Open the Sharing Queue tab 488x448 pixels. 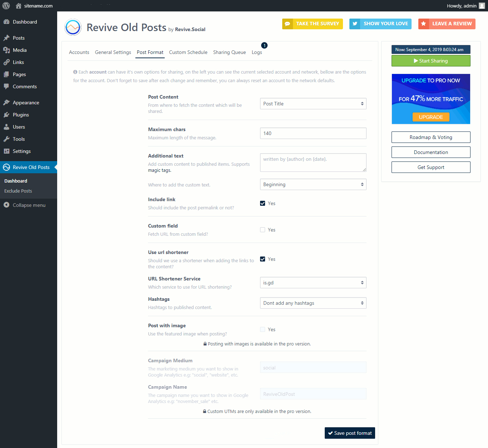[229, 52]
